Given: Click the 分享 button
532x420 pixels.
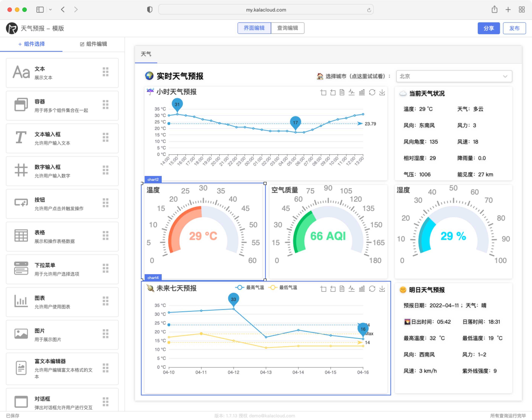Looking at the screenshot, I should coord(489,28).
